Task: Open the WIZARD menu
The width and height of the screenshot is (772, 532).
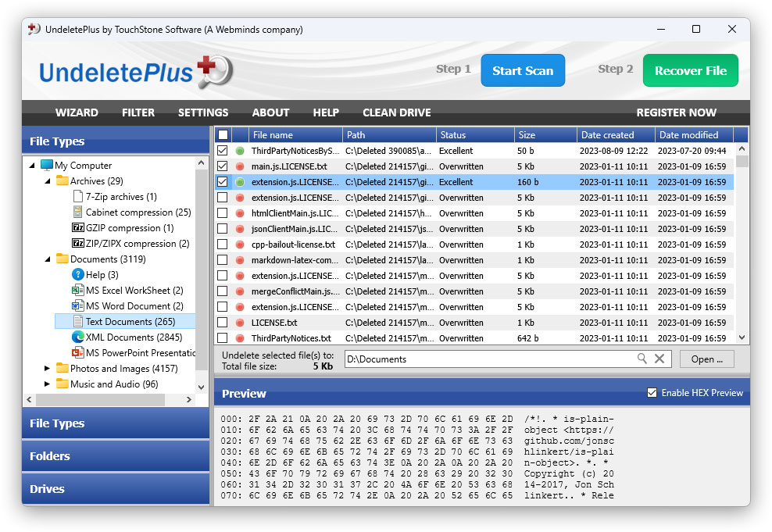Action: pos(77,112)
